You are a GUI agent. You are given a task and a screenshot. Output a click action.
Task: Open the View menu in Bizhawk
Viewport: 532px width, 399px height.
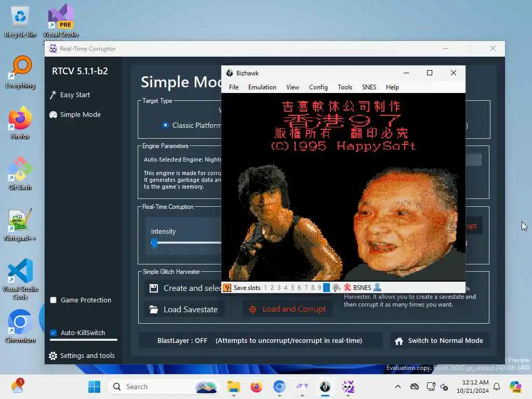click(x=292, y=87)
